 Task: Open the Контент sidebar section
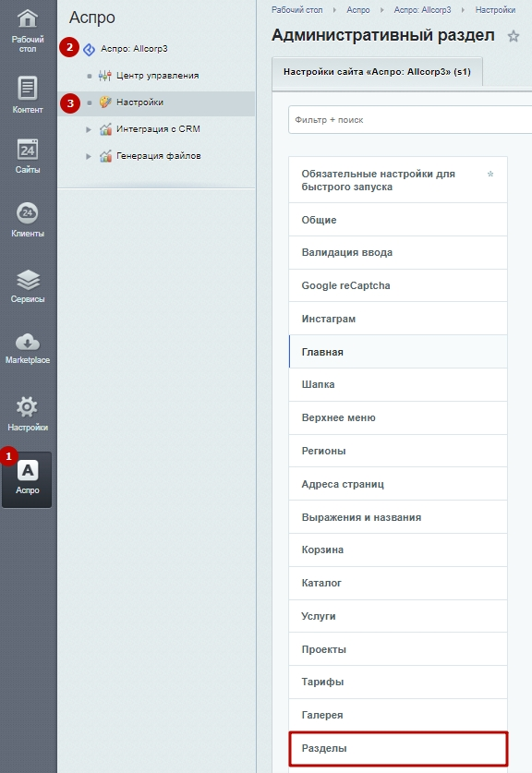pos(28,95)
